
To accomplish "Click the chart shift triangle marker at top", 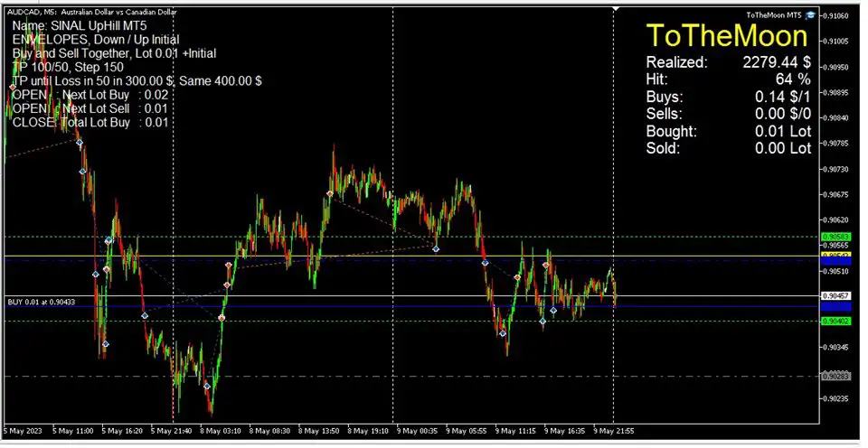I will pyautogui.click(x=616, y=10).
